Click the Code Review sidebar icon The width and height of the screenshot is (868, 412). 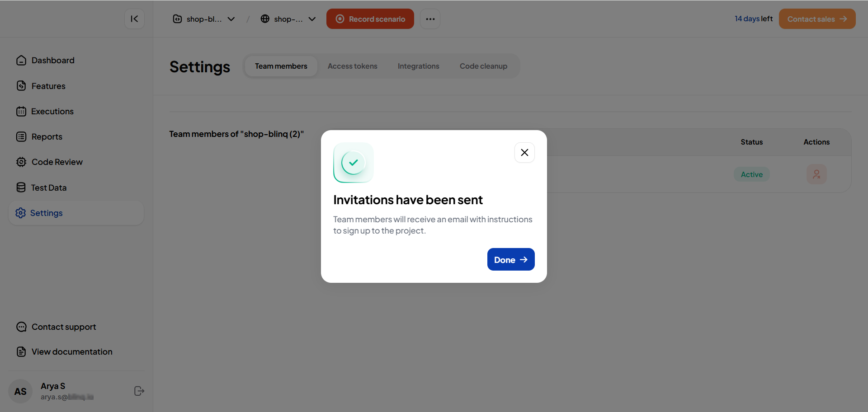(21, 162)
